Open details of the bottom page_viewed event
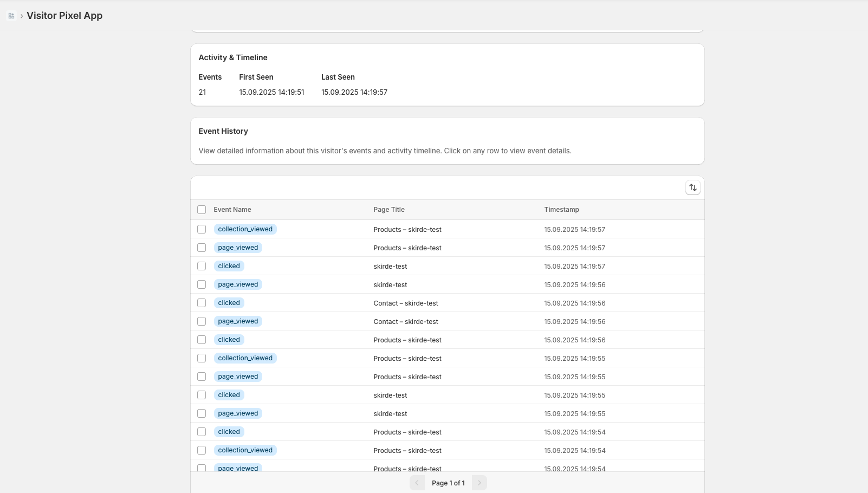 click(x=406, y=468)
